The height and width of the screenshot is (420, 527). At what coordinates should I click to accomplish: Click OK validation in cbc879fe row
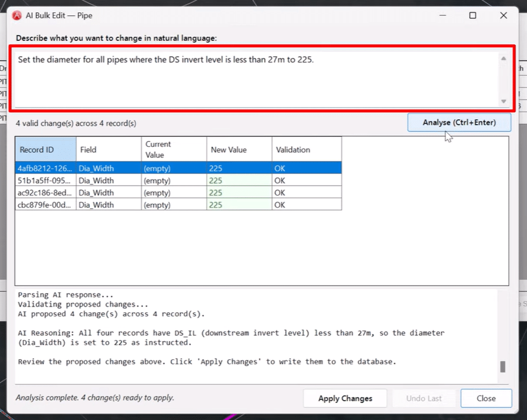307,205
